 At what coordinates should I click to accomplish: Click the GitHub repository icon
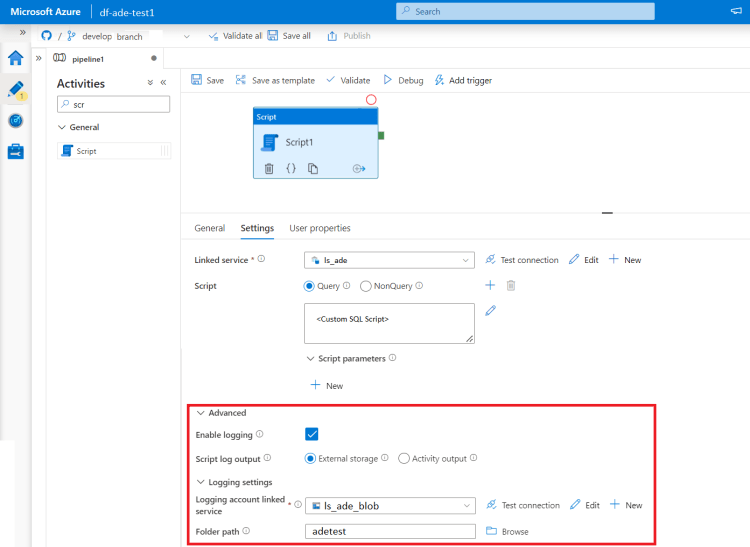(46, 36)
